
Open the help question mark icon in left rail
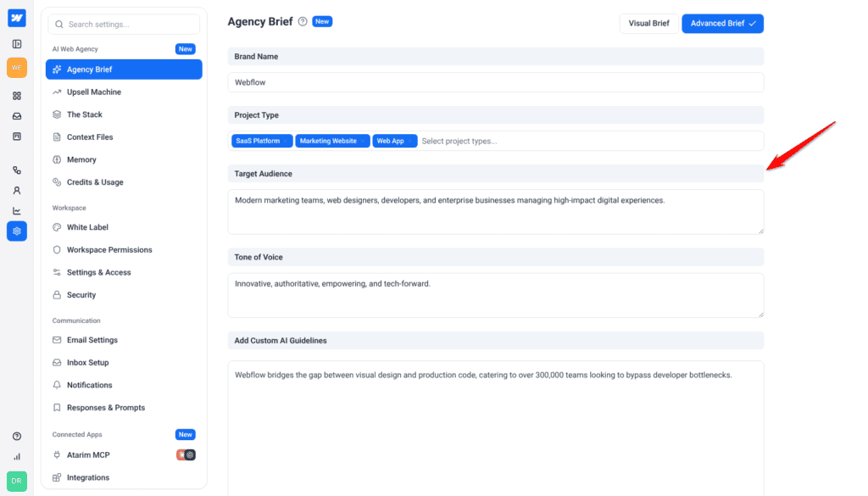tap(17, 436)
